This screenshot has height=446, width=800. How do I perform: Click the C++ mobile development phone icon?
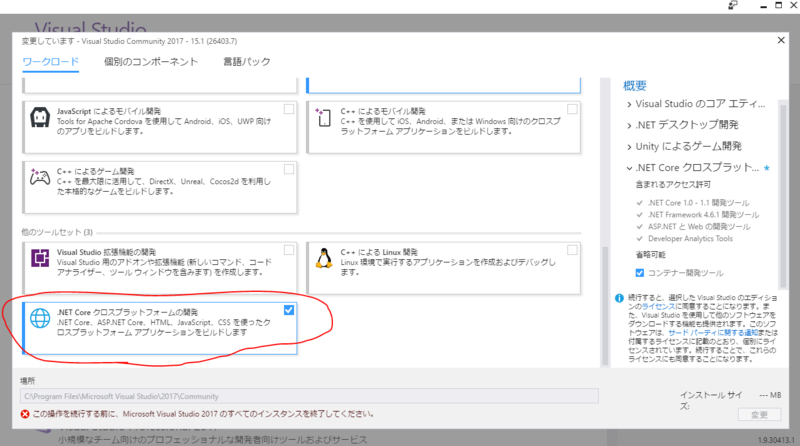point(323,117)
